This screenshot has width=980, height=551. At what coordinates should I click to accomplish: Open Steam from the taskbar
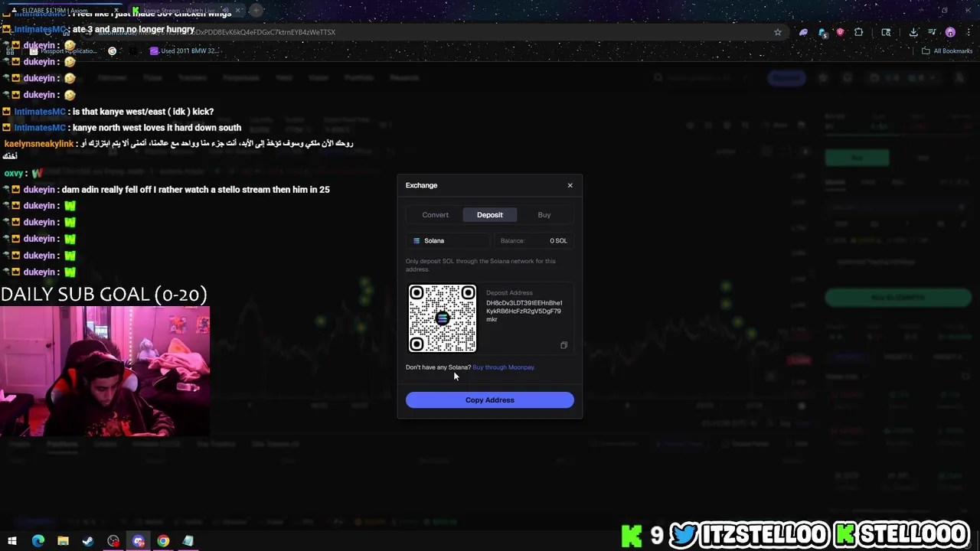pyautogui.click(x=88, y=541)
